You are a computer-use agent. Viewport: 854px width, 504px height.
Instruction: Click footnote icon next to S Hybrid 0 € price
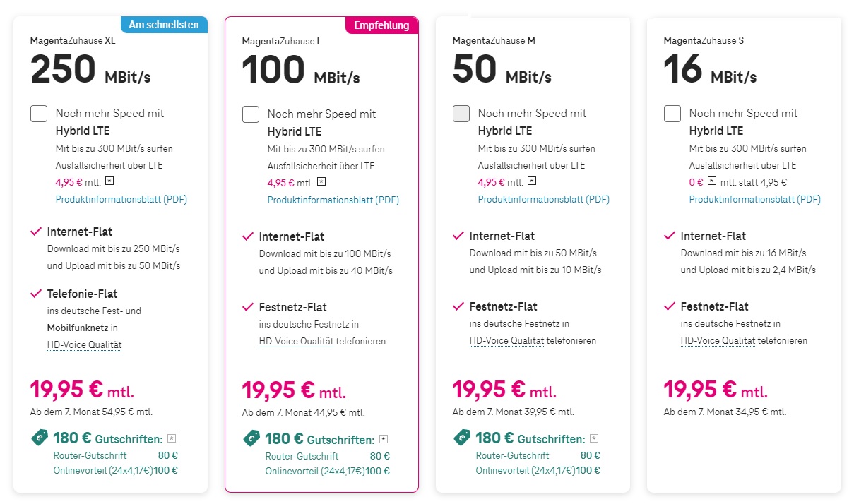(x=712, y=181)
